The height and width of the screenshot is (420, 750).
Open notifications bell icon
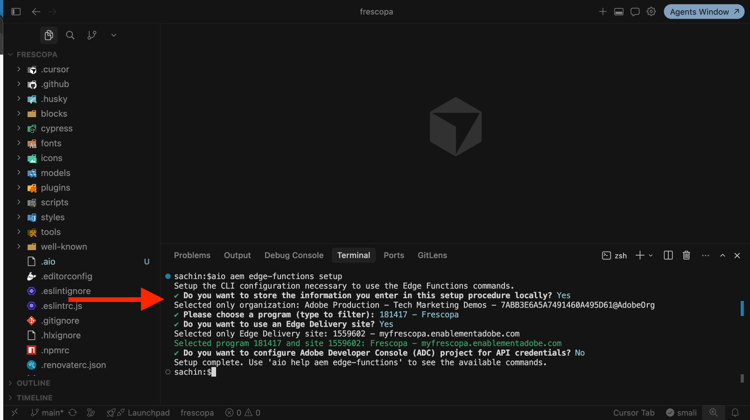[x=735, y=413]
